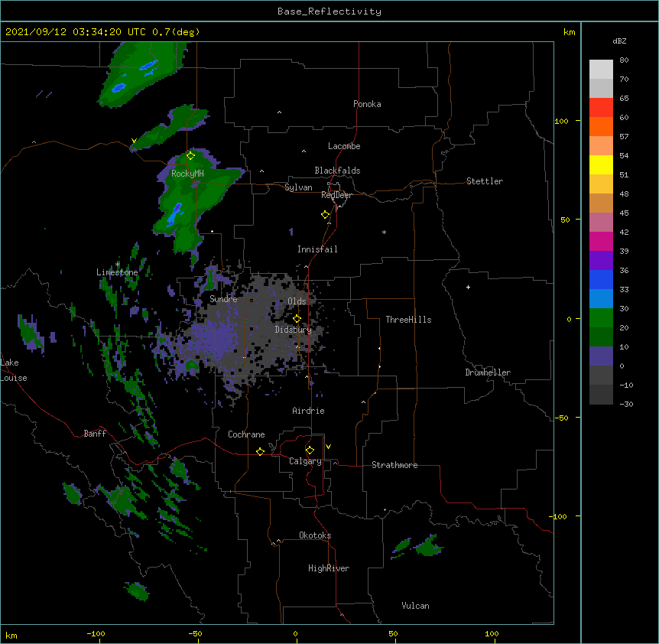Click the Drumheller town label
The height and width of the screenshot is (644, 659).
point(488,372)
